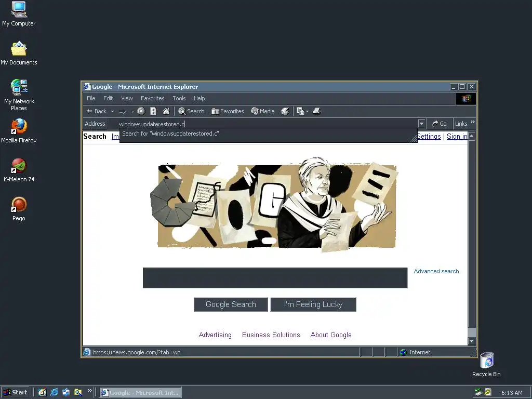
Task: Click the Go button
Action: click(x=440, y=124)
